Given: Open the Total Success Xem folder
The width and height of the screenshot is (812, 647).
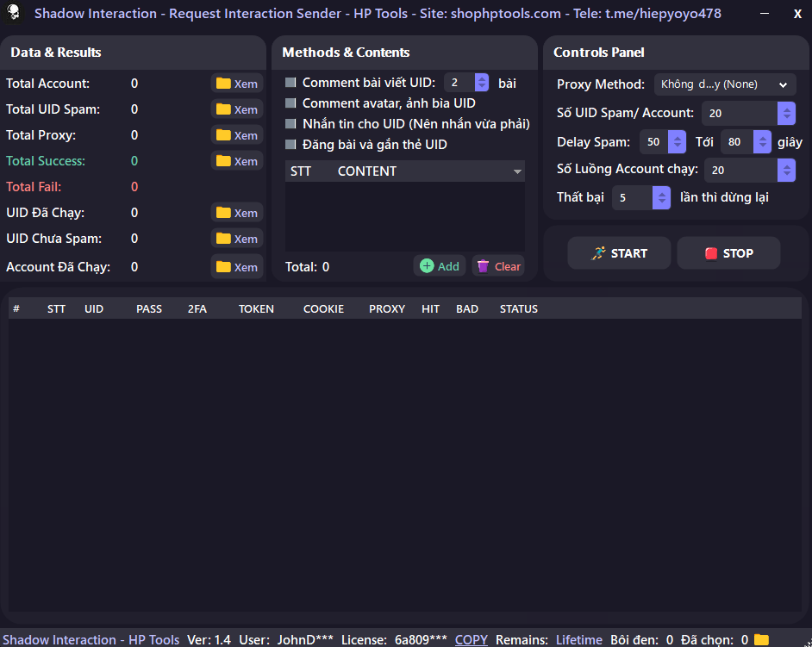Looking at the screenshot, I should [x=237, y=161].
